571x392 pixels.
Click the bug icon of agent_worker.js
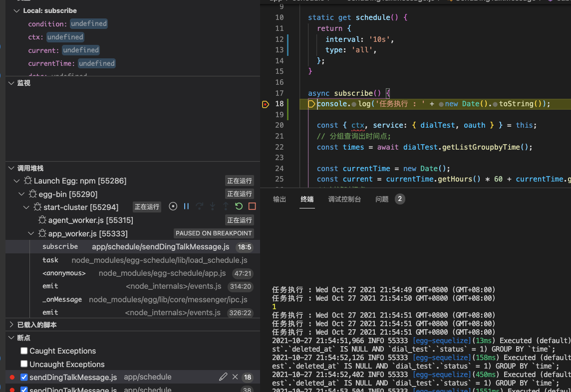[42, 220]
